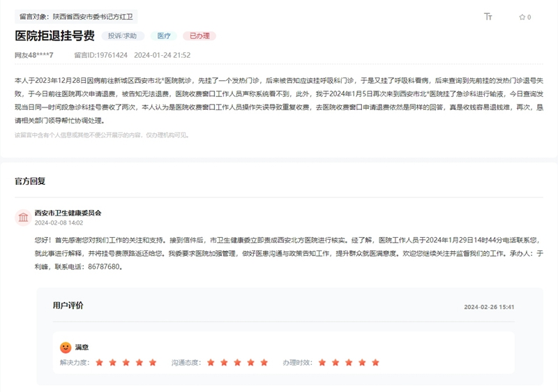Click the red institution avatar icon
The height and width of the screenshot is (392, 558).
pyautogui.click(x=23, y=218)
